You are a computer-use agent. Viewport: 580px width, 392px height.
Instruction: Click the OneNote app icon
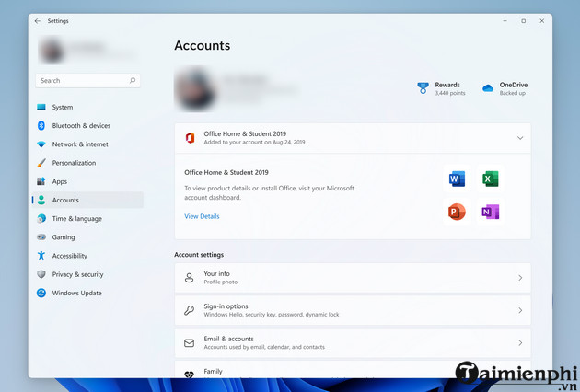tap(490, 213)
